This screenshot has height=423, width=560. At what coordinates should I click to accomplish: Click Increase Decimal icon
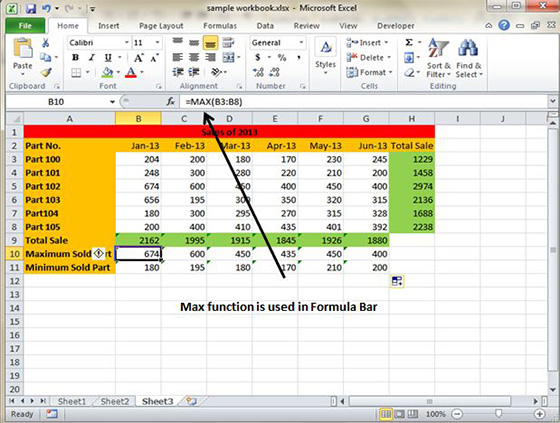(x=258, y=73)
